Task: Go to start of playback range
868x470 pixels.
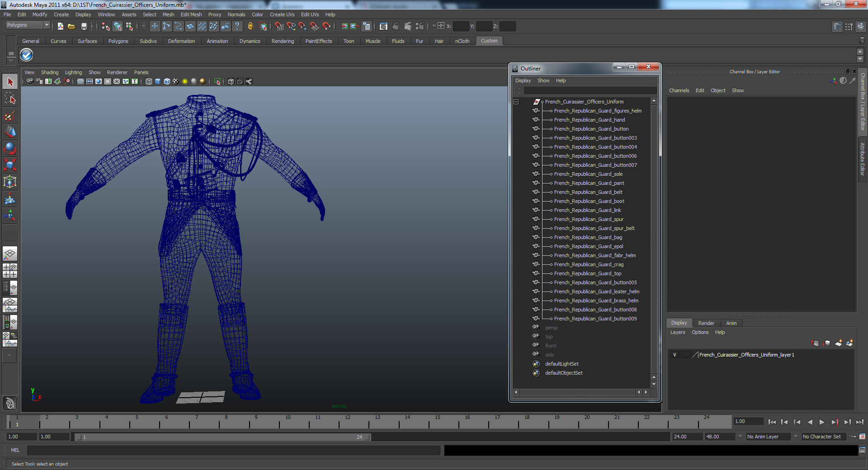Action: point(772,422)
